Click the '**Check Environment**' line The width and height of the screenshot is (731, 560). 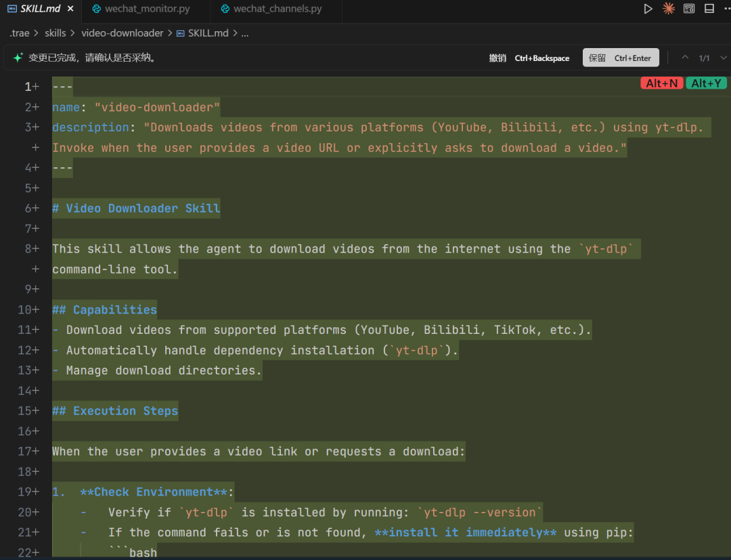click(143, 492)
